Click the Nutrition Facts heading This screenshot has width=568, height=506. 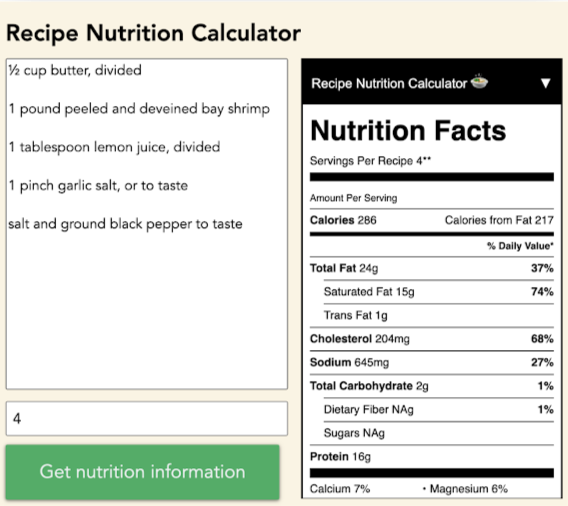408,130
